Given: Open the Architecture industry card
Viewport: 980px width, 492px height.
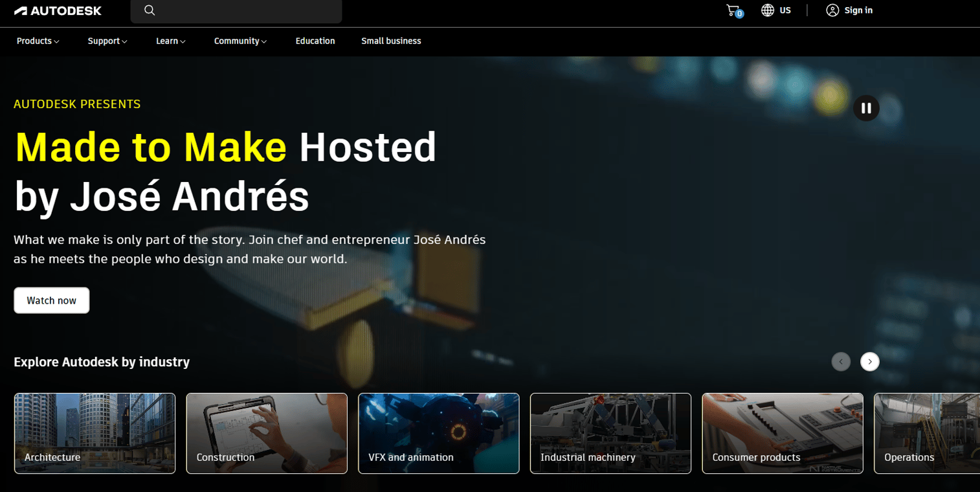Looking at the screenshot, I should (x=95, y=434).
